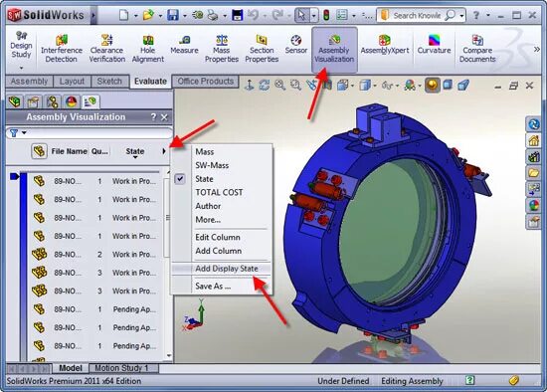Select Mass from the column menu
The width and height of the screenshot is (547, 392).
[205, 152]
